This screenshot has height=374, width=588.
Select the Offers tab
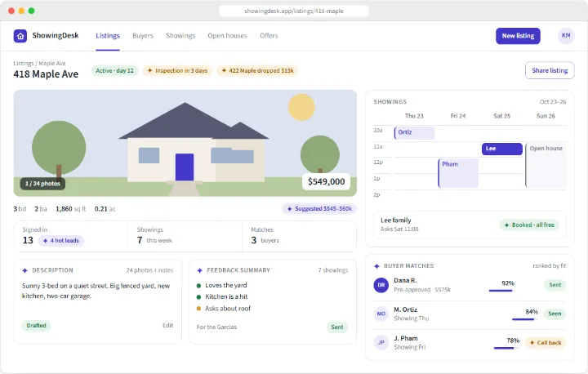269,36
